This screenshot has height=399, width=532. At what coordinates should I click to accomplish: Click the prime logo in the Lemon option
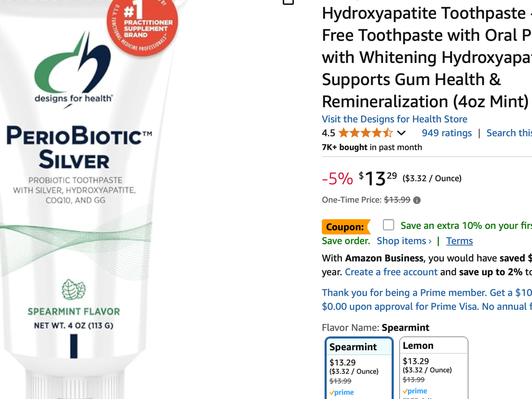coord(415,391)
